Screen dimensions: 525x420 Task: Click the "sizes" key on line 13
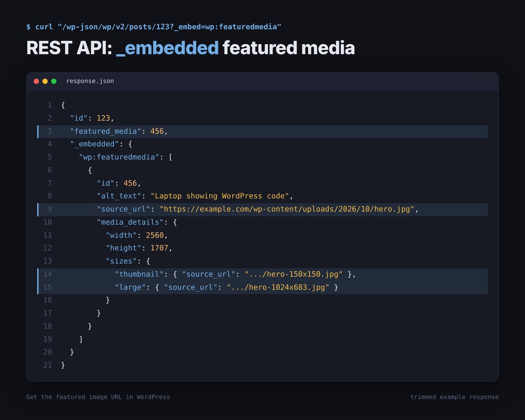(121, 261)
